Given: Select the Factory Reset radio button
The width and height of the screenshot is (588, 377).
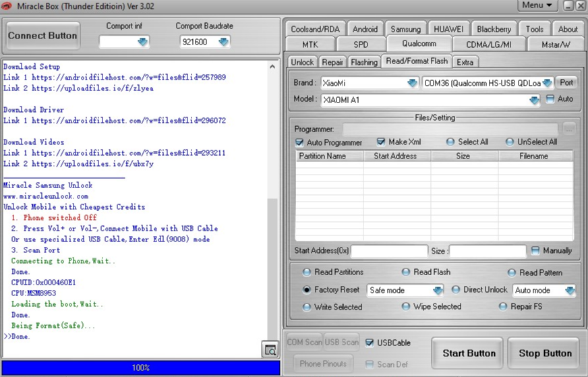Looking at the screenshot, I should click(x=307, y=289).
